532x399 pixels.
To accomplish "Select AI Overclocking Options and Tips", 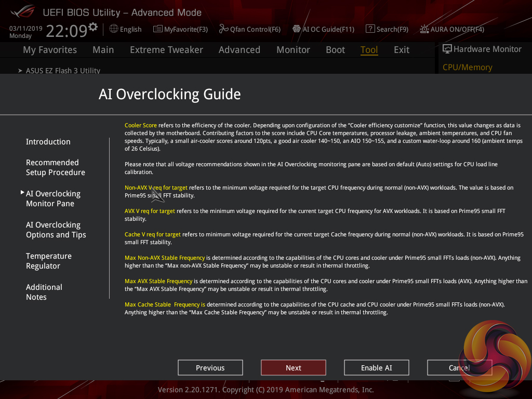I will [56, 230].
